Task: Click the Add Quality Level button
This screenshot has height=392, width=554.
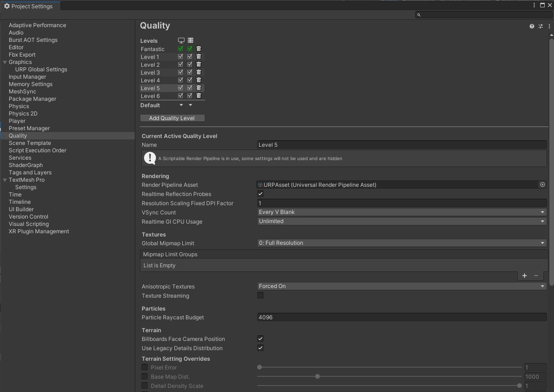Action: click(x=172, y=118)
